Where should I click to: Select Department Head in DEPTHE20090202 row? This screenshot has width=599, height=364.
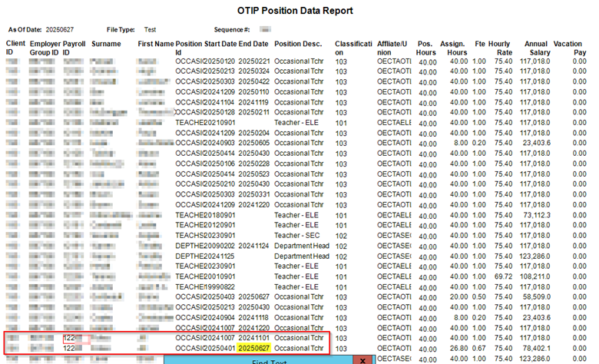(x=302, y=246)
